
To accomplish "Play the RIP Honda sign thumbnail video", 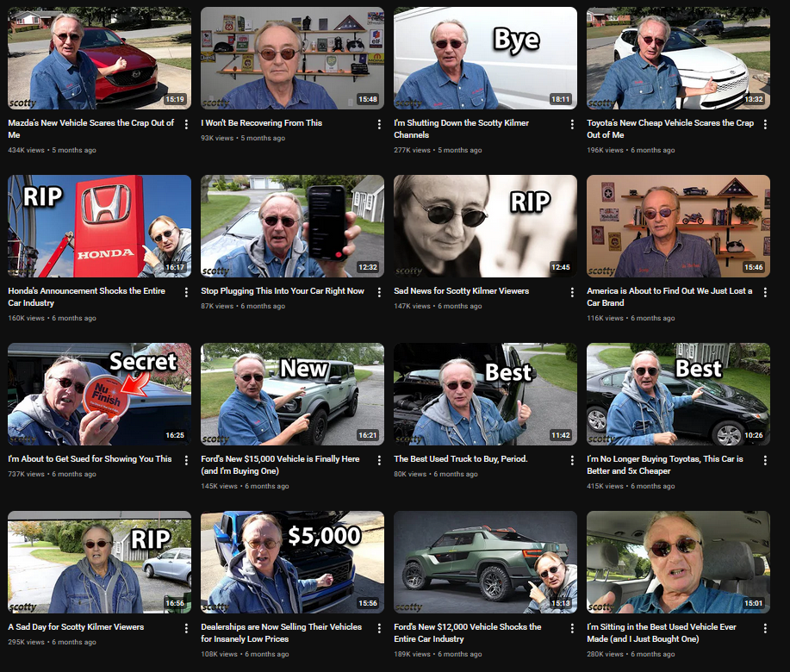I will (x=99, y=227).
